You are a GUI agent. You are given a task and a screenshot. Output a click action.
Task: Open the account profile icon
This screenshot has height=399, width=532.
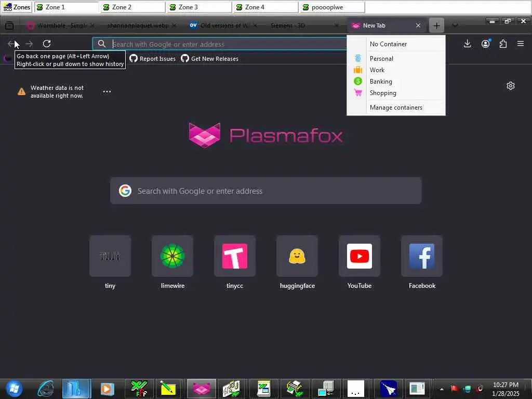(486, 44)
